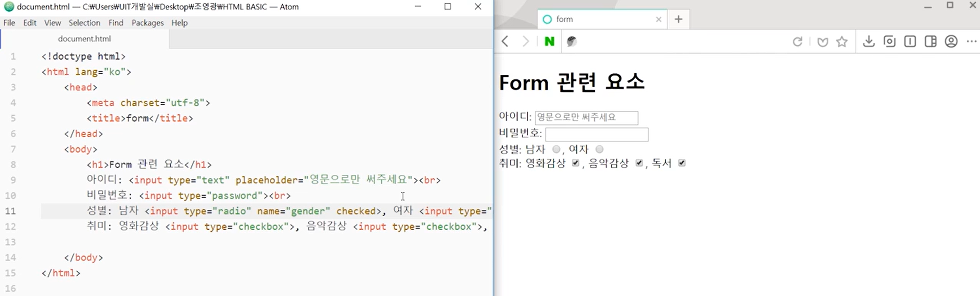Open a new browser tab

(678, 19)
